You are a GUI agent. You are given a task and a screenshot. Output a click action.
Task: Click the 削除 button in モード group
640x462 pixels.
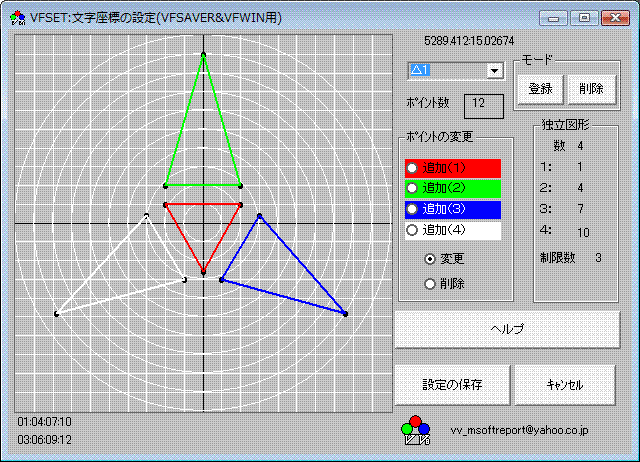click(591, 89)
